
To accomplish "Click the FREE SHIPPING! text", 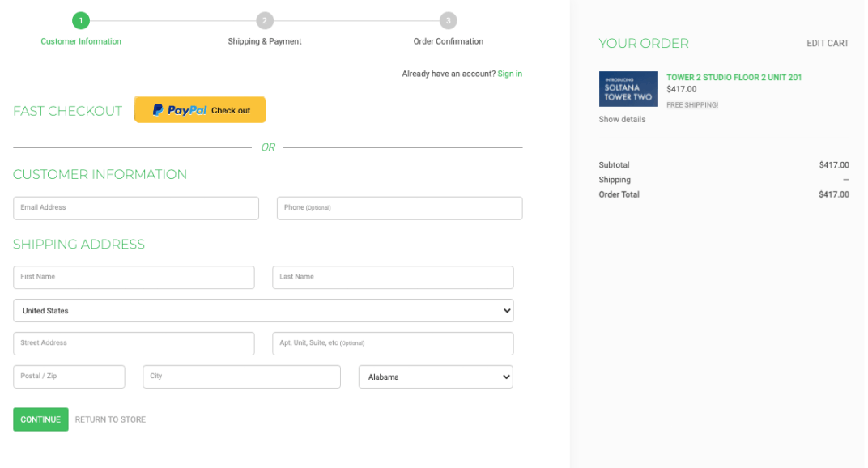I will pyautogui.click(x=692, y=105).
